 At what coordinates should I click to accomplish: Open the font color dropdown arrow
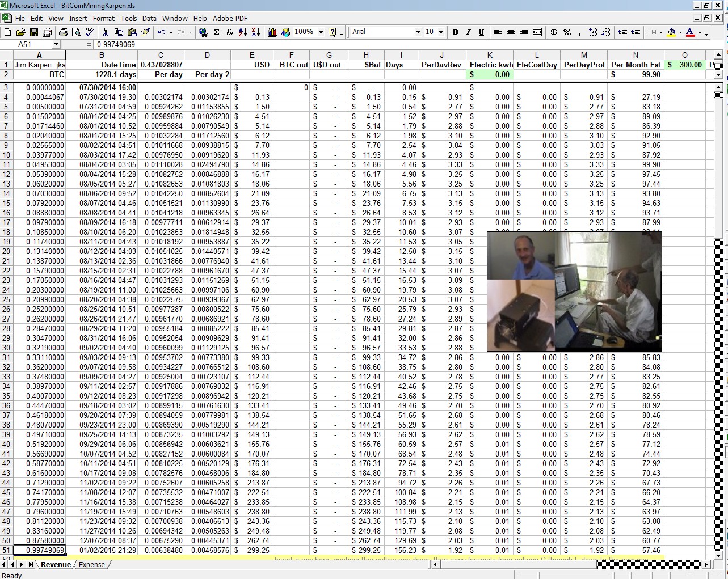click(700, 32)
